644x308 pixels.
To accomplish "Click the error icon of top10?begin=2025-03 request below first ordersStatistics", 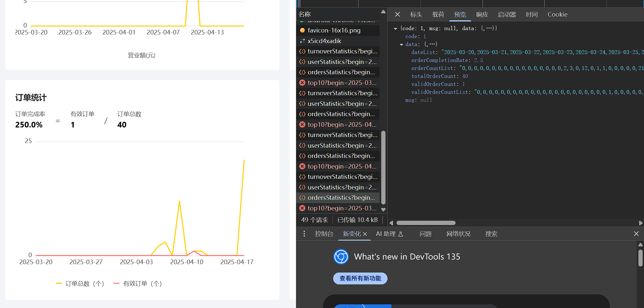I will [302, 83].
